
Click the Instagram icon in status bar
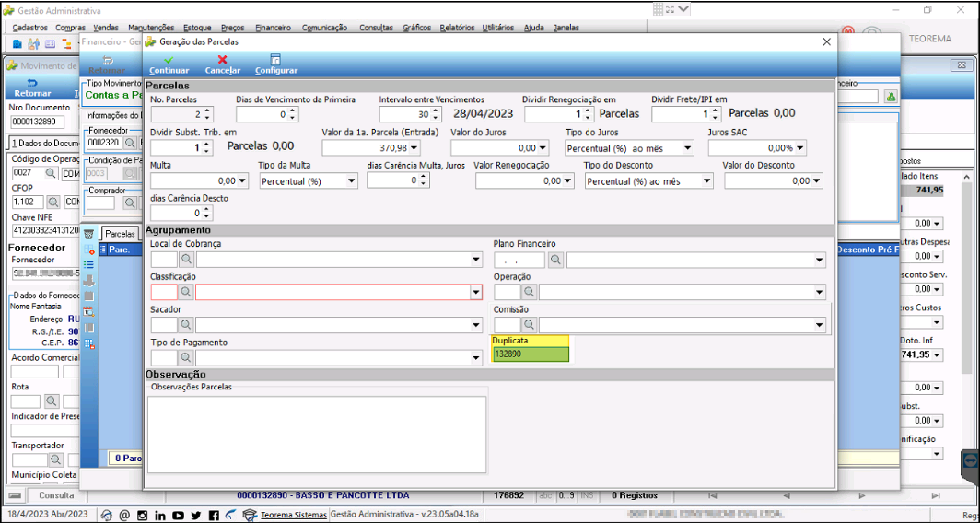pyautogui.click(x=142, y=516)
